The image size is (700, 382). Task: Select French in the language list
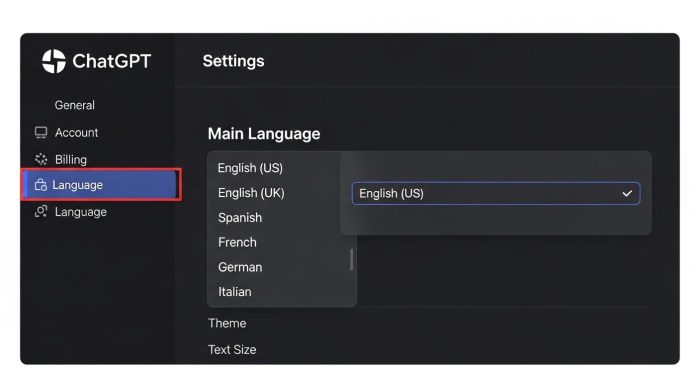(237, 242)
